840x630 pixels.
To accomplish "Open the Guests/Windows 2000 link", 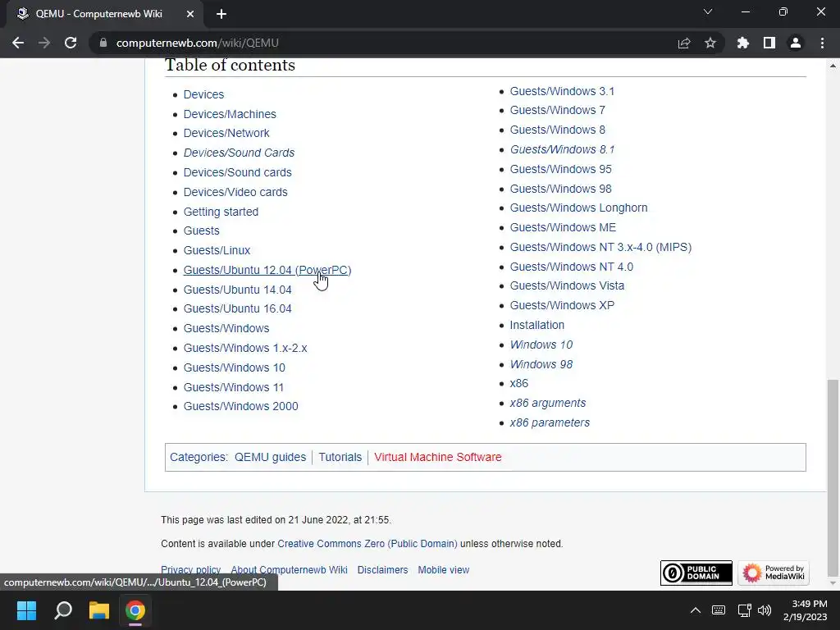I will coord(240,406).
